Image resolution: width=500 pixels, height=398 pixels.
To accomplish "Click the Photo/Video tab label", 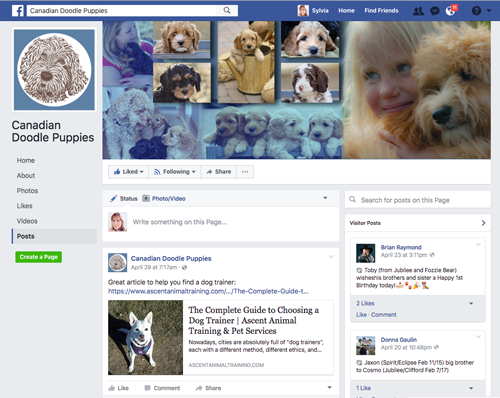I will point(169,199).
